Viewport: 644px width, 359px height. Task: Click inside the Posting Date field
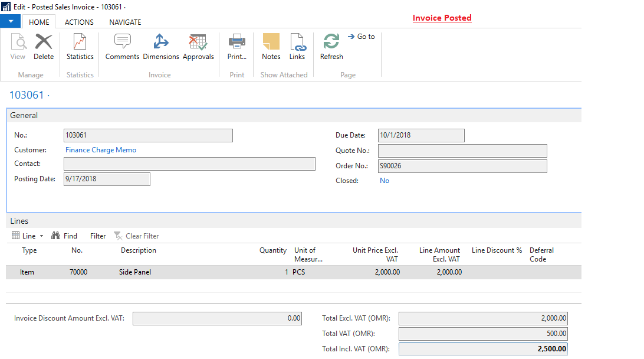click(x=106, y=178)
